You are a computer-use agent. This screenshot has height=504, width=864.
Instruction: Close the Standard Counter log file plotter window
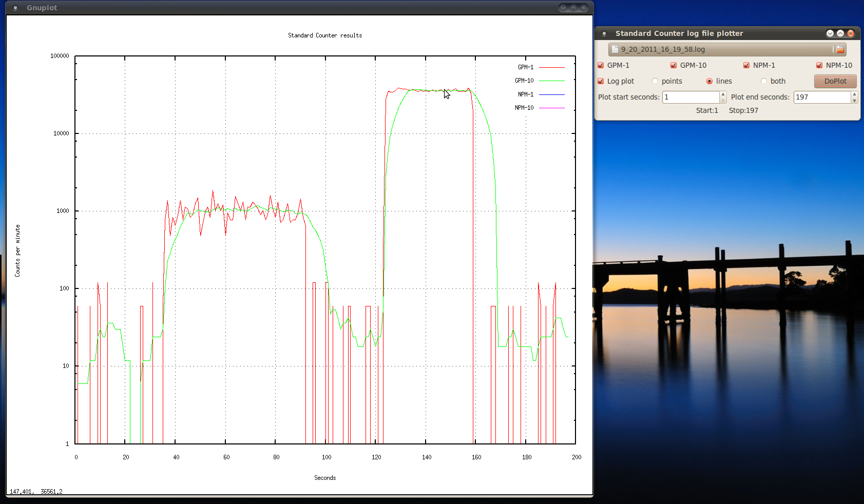pos(851,33)
